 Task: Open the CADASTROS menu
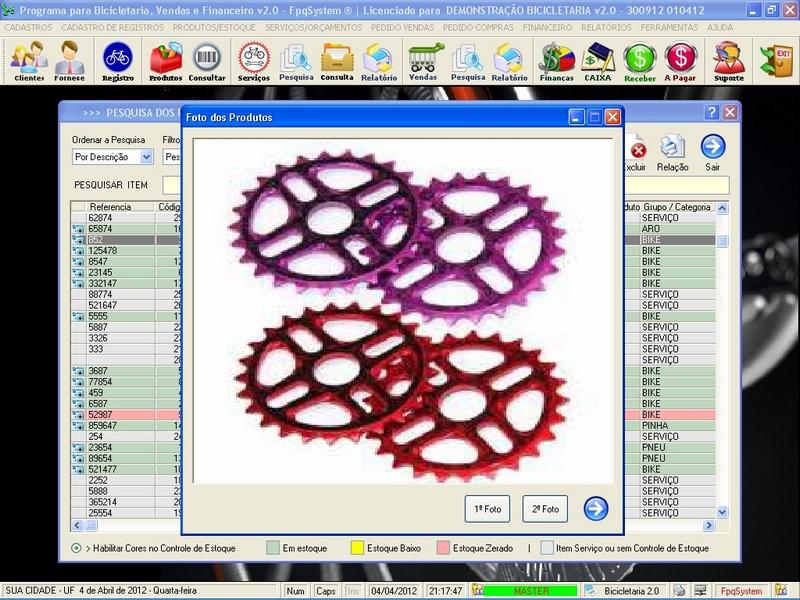click(28, 28)
